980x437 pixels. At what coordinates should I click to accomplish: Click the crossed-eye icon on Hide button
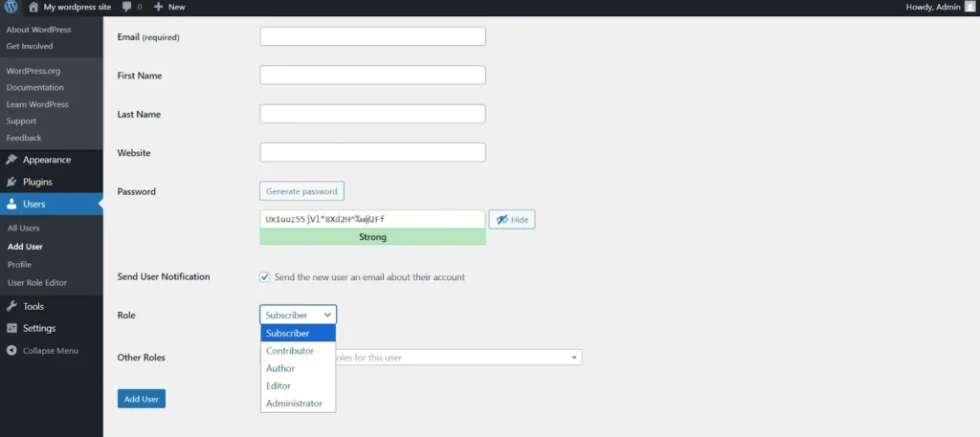click(501, 220)
